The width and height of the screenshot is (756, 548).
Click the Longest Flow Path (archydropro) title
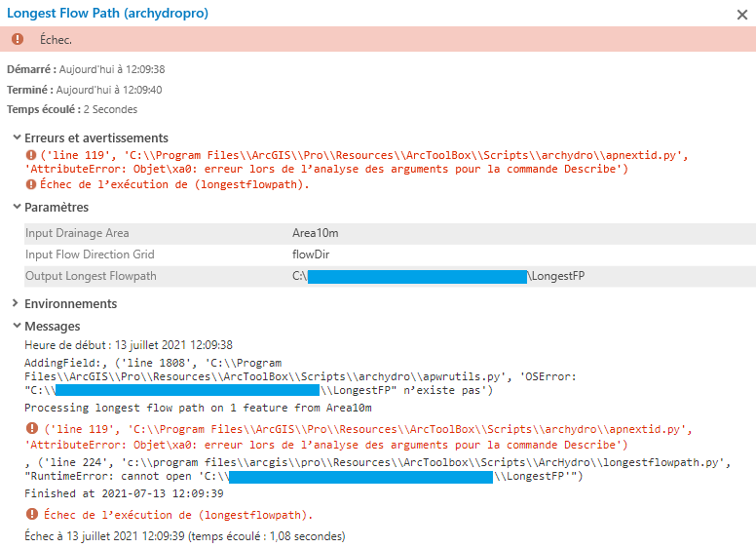point(107,13)
